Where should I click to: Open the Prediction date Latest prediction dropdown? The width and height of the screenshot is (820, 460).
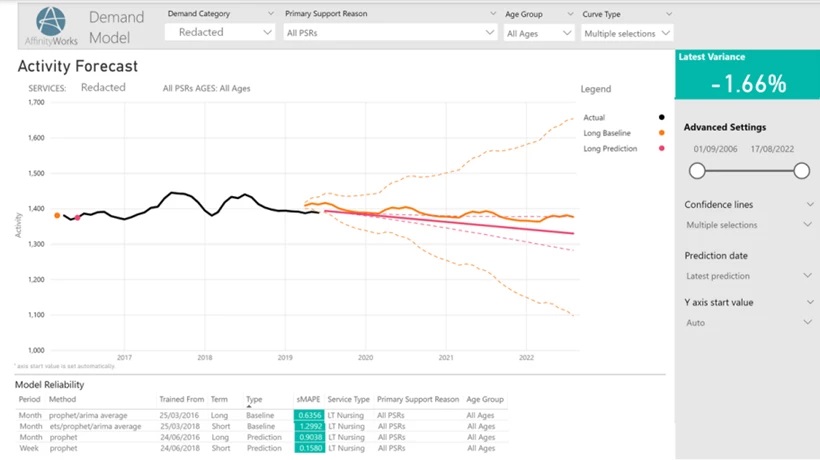(748, 276)
